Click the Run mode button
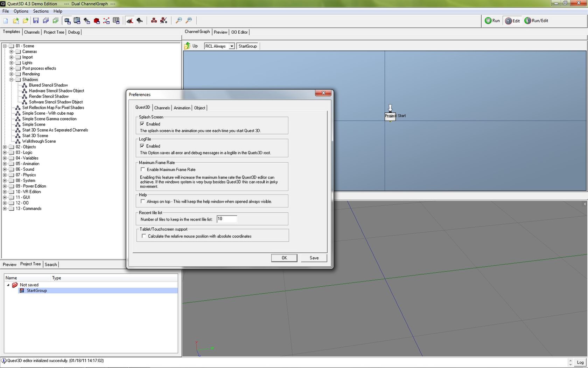Image resolution: width=588 pixels, height=368 pixels. pos(492,21)
